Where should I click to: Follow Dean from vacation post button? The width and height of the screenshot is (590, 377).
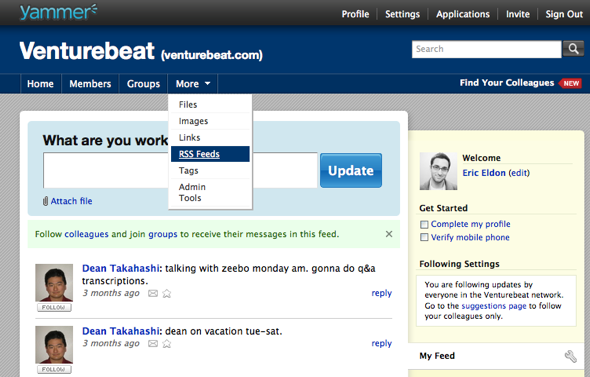point(54,369)
